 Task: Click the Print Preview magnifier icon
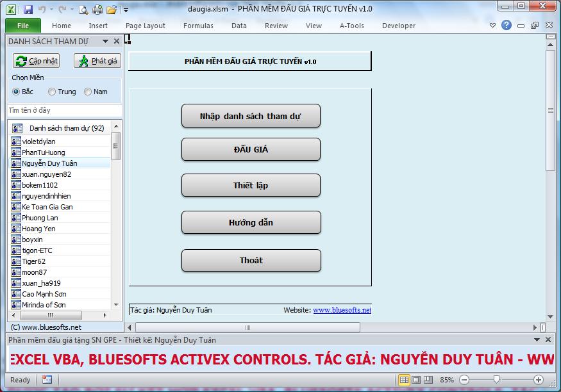click(84, 10)
